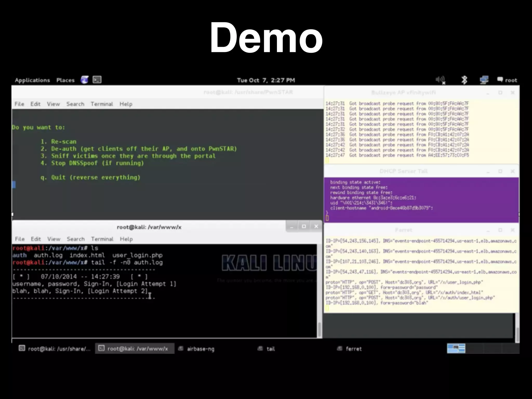Open Search menu in PwnSTAR terminal
This screenshot has height=399, width=532.
pyautogui.click(x=75, y=104)
